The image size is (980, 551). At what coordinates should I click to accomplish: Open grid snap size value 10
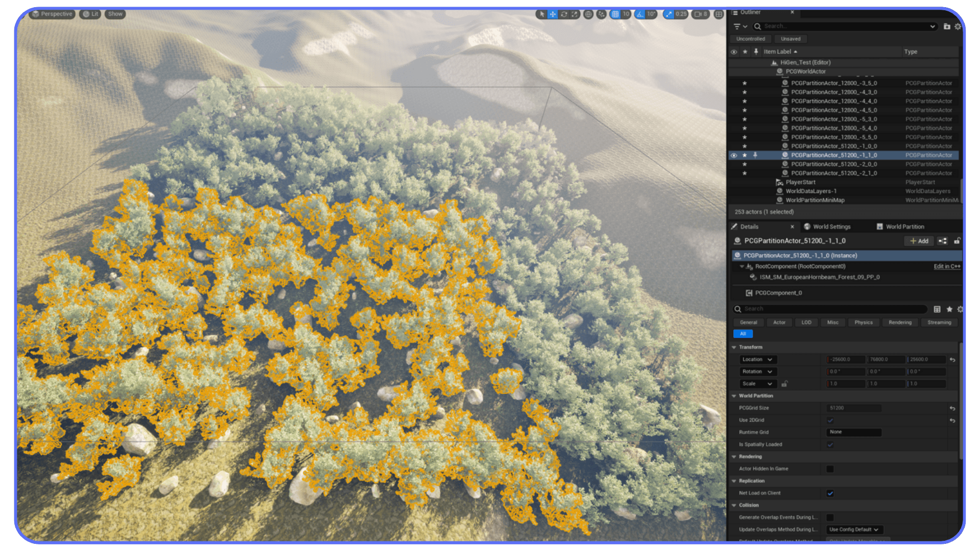626,14
